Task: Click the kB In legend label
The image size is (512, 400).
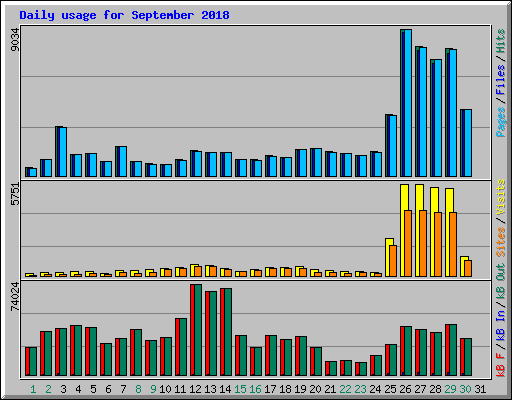Action: [501, 325]
